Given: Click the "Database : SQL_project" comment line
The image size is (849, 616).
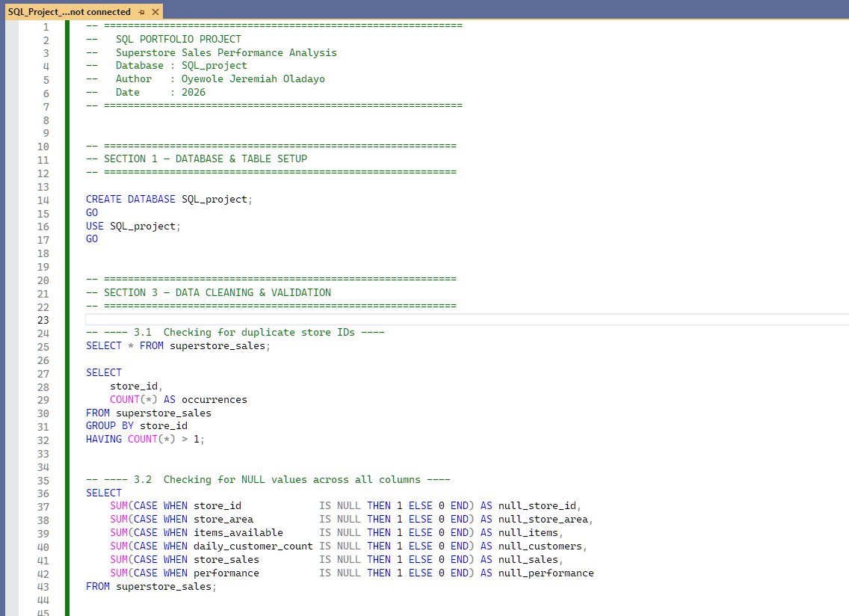Looking at the screenshot, I should click(181, 66).
